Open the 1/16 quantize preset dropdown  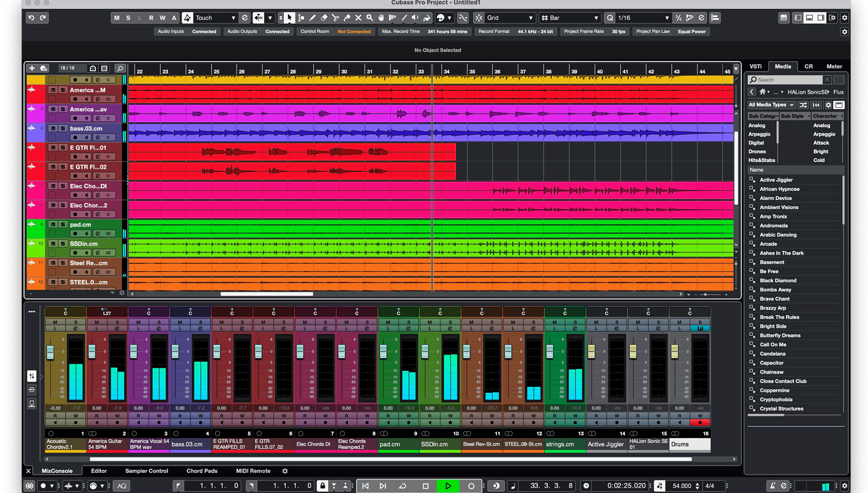tap(644, 18)
